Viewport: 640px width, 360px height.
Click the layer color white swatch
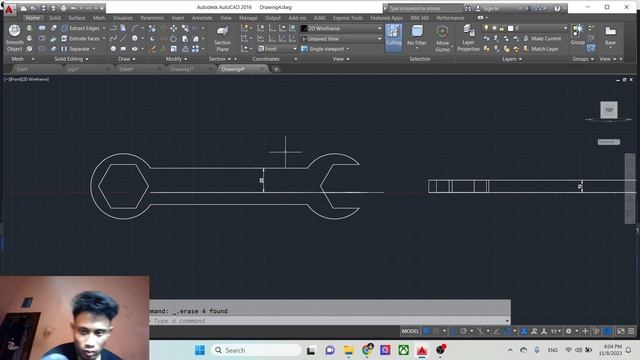point(510,28)
